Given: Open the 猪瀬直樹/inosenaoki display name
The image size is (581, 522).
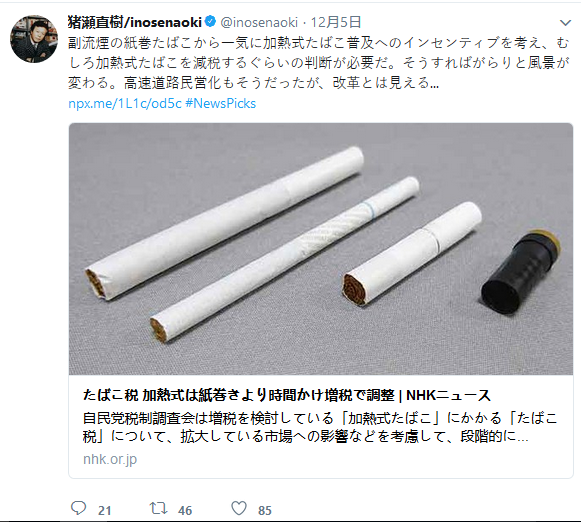Looking at the screenshot, I should [x=135, y=22].
